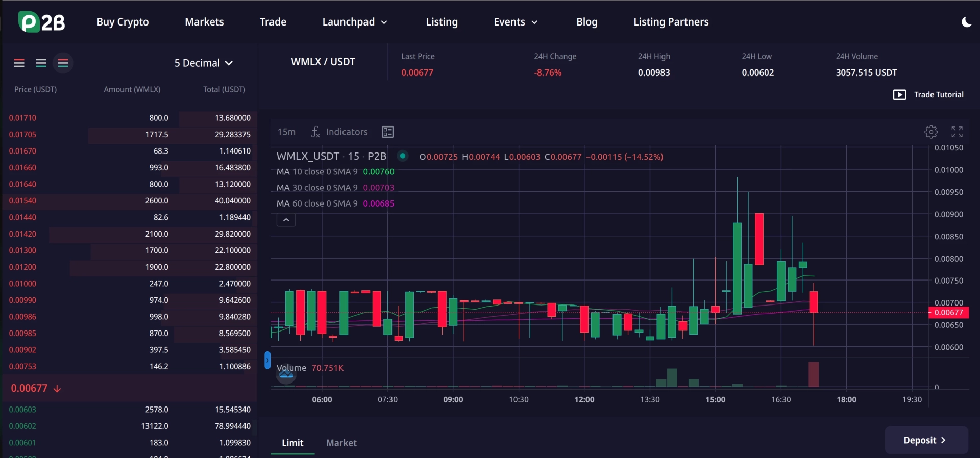Toggle dark mode moon icon
Image resolution: width=980 pixels, height=458 pixels.
pyautogui.click(x=966, y=22)
